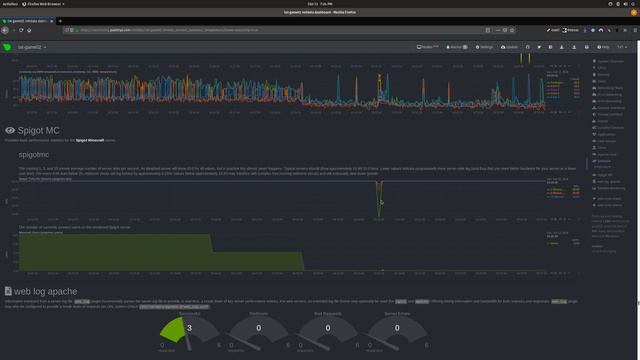This screenshot has height=360, width=640.
Task: Click the page vertical scrollbar
Action: pos(638,200)
